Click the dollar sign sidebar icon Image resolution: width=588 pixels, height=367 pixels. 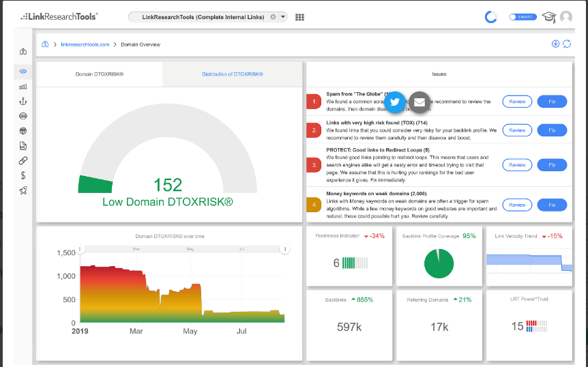click(23, 175)
